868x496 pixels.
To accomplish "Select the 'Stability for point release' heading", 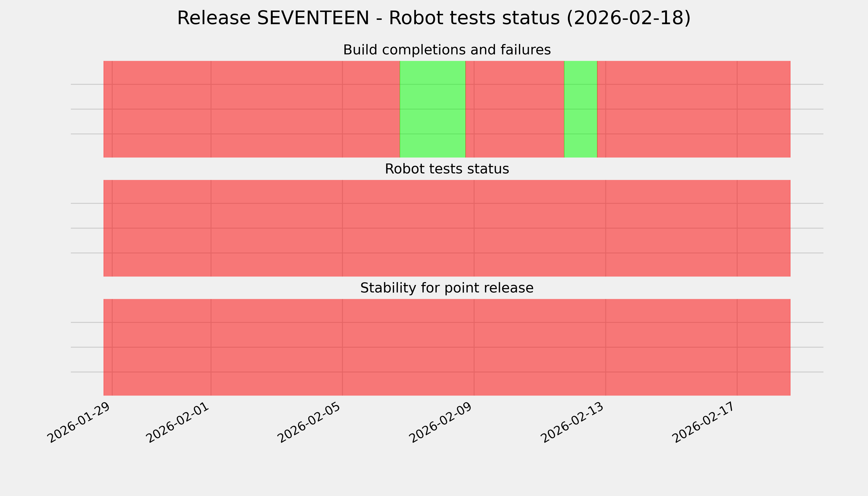I will [447, 288].
